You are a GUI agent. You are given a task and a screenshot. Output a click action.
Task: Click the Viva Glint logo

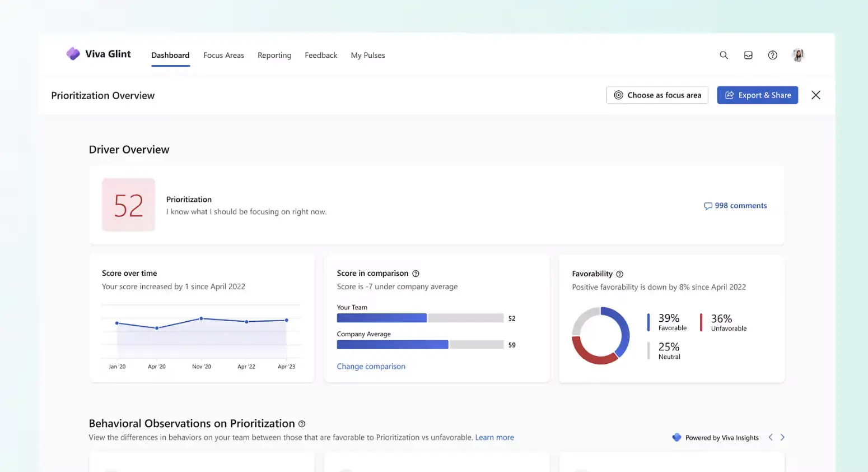pyautogui.click(x=73, y=53)
